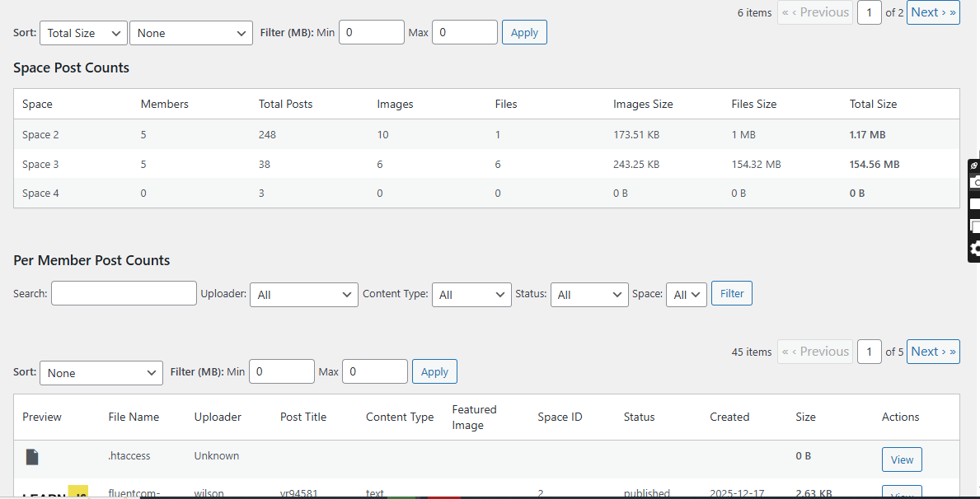Focus the Search input field
980x499 pixels.
(124, 293)
